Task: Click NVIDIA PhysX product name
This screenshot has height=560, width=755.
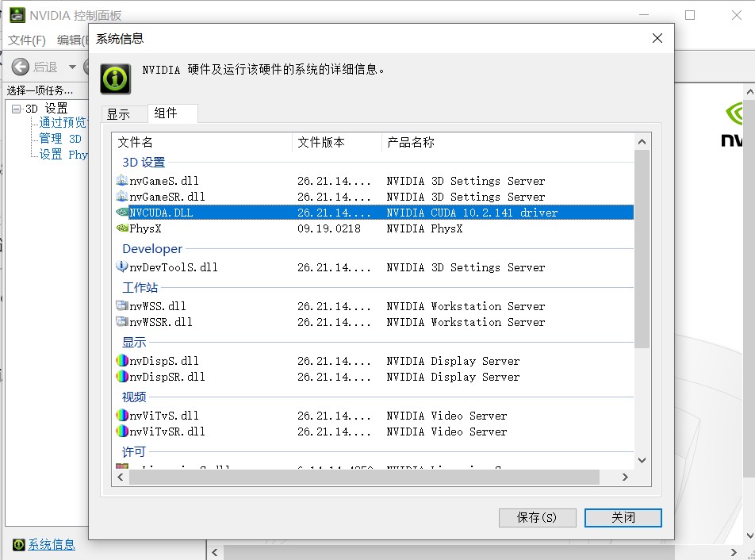Action: click(x=425, y=228)
